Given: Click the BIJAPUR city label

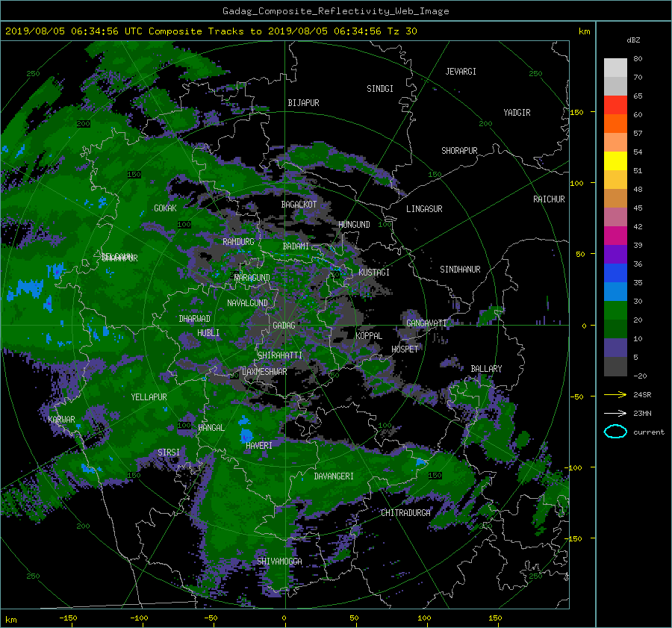Looking at the screenshot, I should (303, 103).
